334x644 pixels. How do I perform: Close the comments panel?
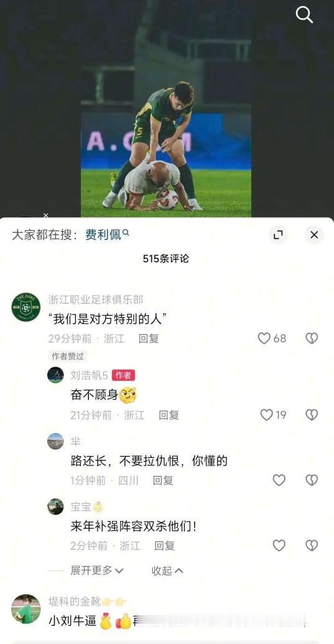click(x=314, y=235)
